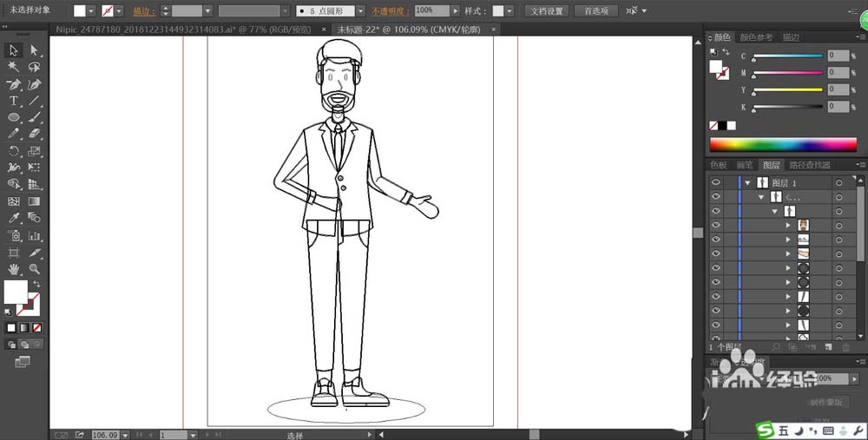Select the Type tool
The image size is (868, 440).
13,101
